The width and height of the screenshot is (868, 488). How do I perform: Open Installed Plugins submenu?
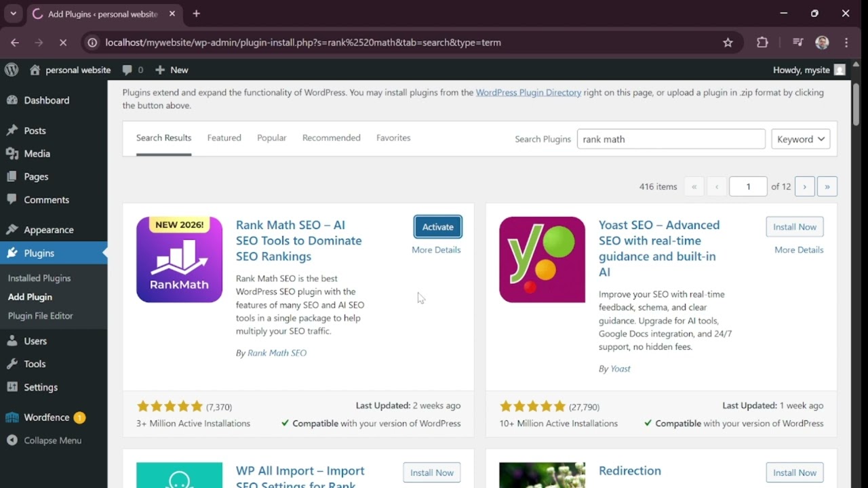pos(39,278)
